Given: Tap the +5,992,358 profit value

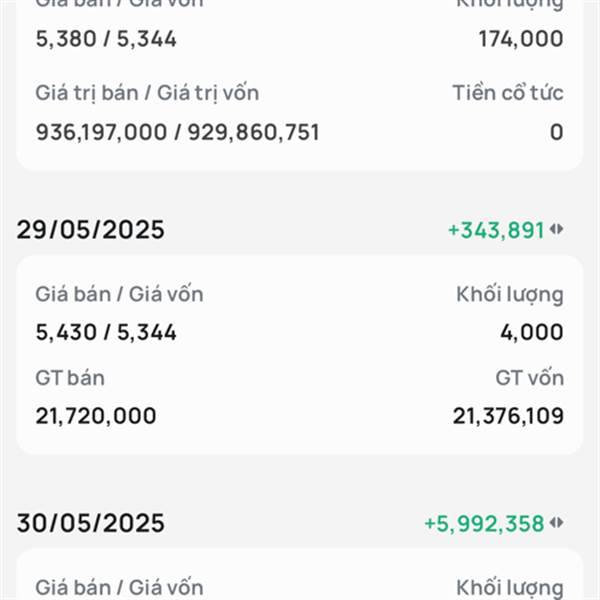Looking at the screenshot, I should point(484,523).
